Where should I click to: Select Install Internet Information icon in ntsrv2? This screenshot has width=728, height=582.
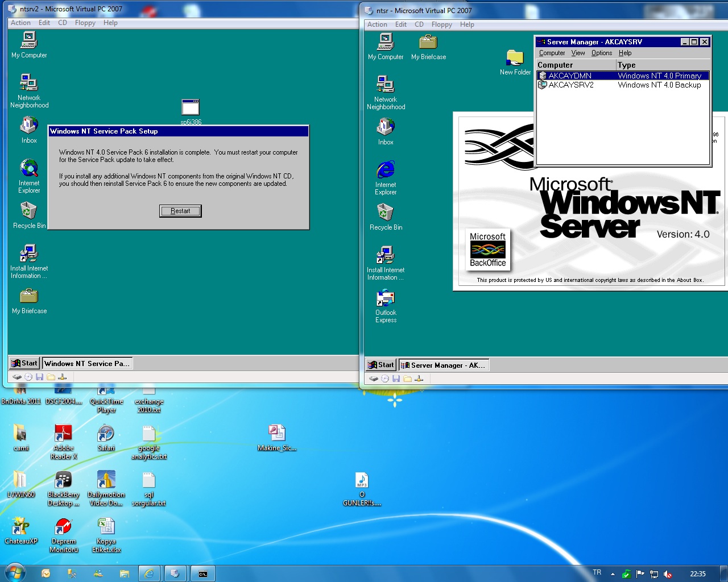pyautogui.click(x=29, y=261)
